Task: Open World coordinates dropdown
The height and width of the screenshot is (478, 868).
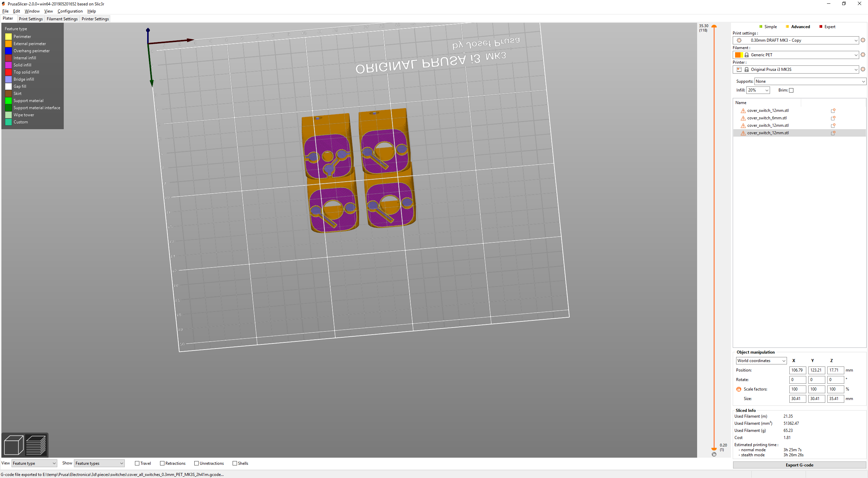Action: pos(761,361)
